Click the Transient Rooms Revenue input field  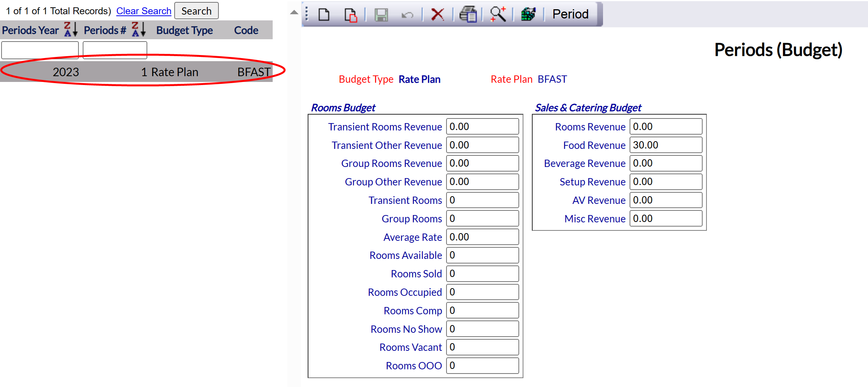pos(482,127)
